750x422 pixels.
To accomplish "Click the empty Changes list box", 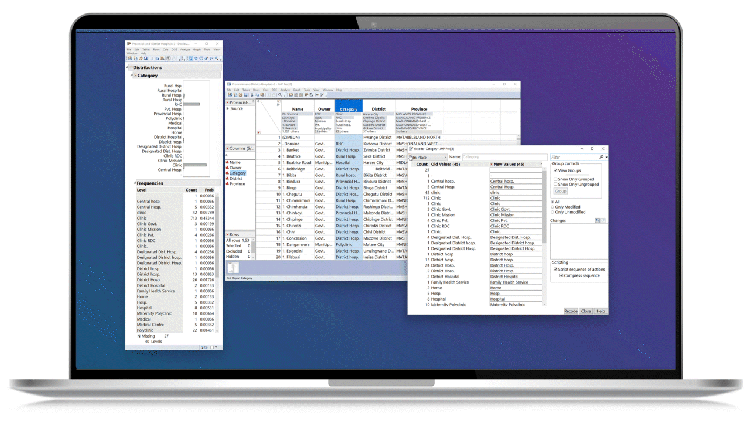I will [x=578, y=242].
